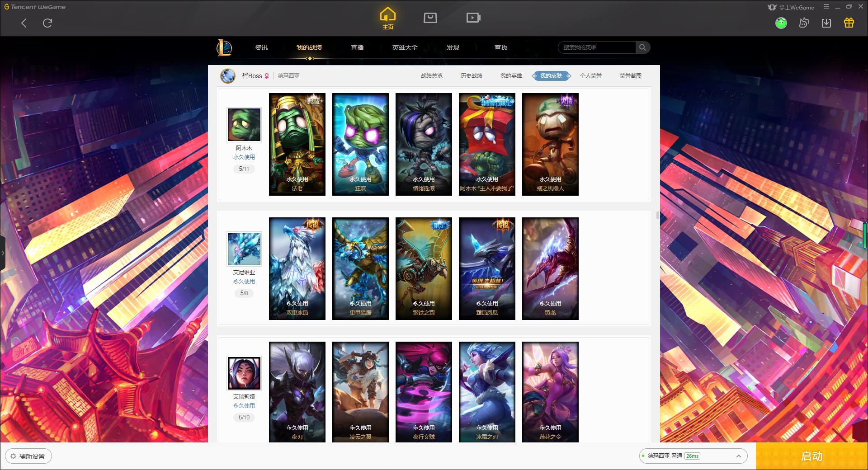Click the 5/11 skin count for 阿木木

tap(244, 169)
